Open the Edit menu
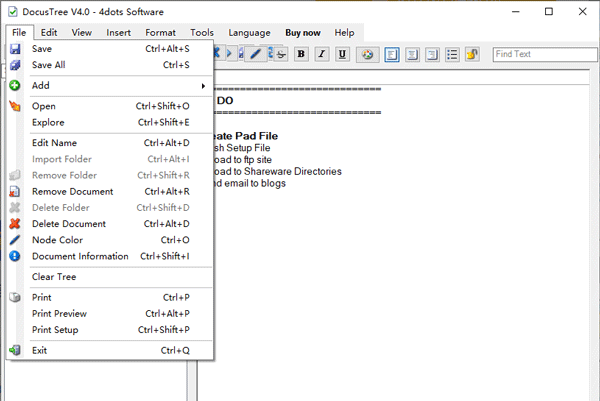Viewport: 600px width, 401px height. pyautogui.click(x=49, y=33)
